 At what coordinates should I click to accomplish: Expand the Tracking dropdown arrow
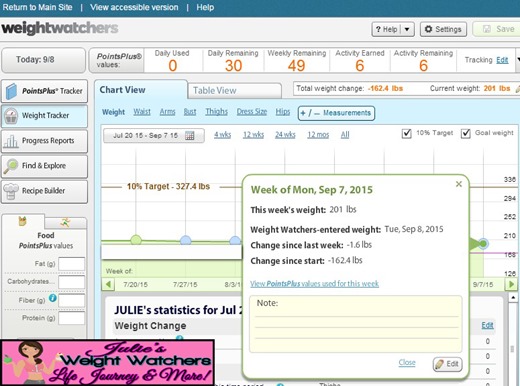click(518, 60)
